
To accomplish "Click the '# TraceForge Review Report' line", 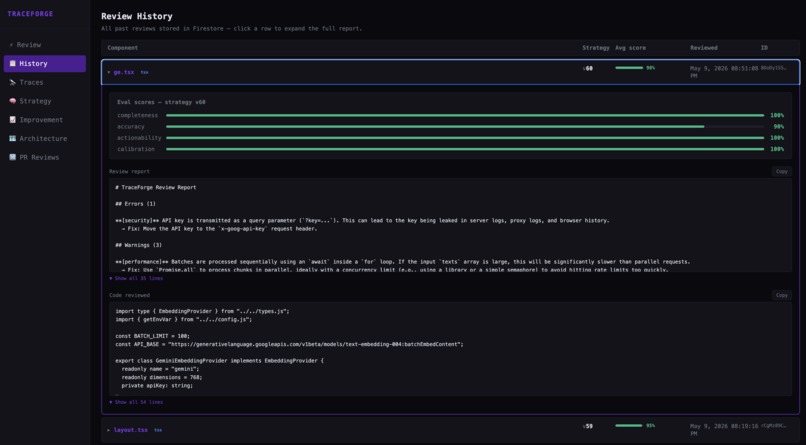I will pos(156,188).
